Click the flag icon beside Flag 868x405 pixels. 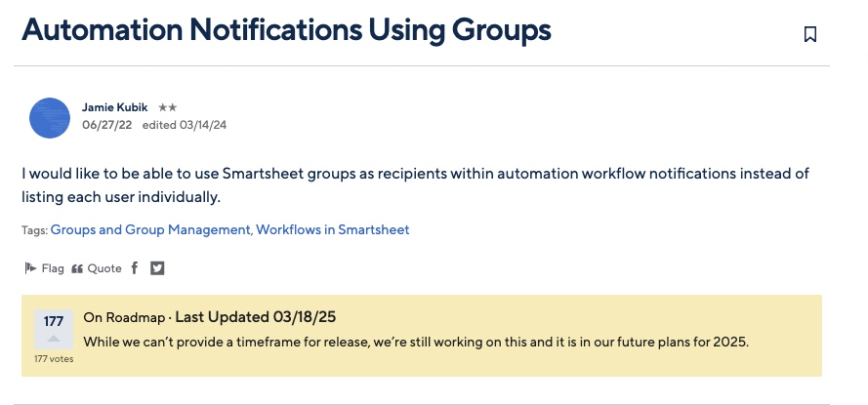click(30, 268)
